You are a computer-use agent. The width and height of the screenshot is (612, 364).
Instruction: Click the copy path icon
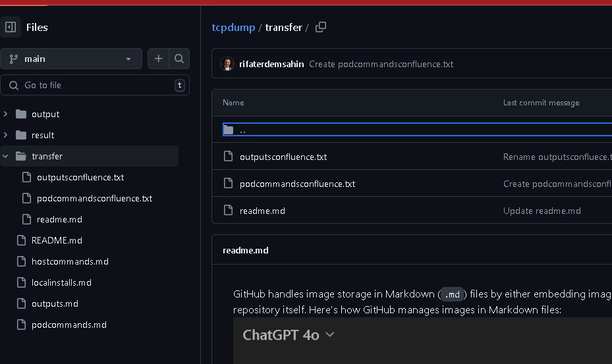[320, 27]
